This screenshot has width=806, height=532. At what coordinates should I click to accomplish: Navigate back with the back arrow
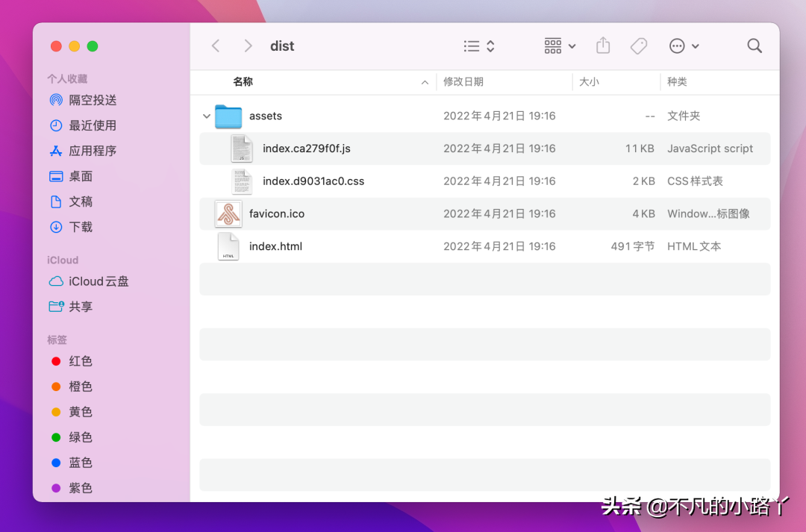[x=215, y=46]
